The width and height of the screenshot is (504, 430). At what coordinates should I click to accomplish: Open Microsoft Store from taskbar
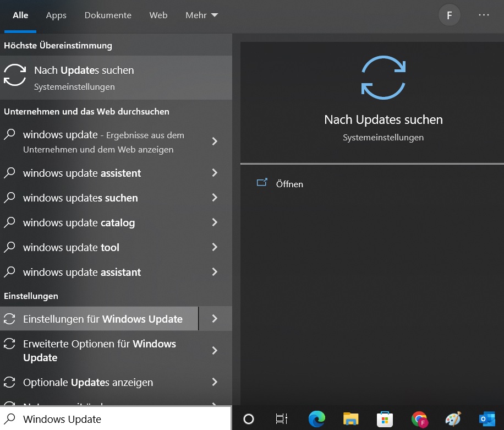(x=385, y=419)
